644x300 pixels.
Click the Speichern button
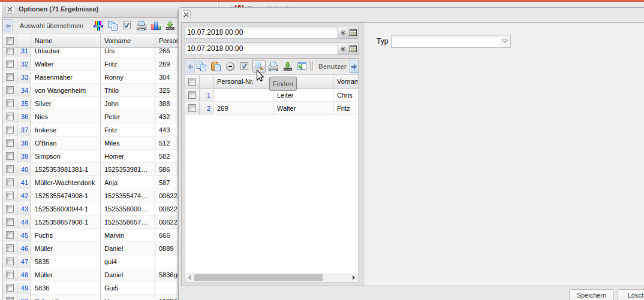pos(591,295)
